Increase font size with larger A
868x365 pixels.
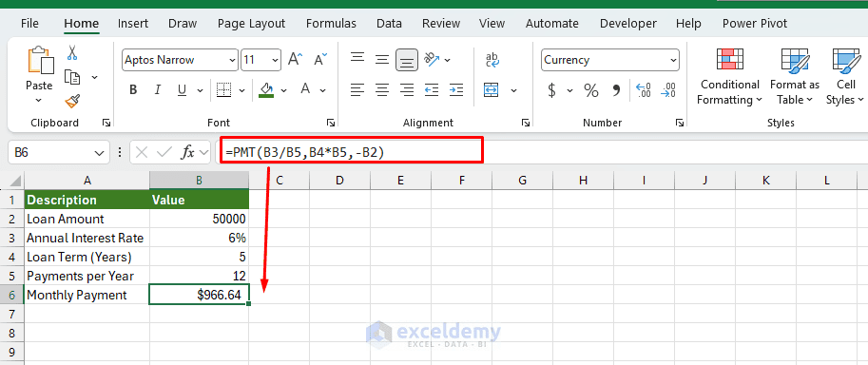[x=295, y=59]
